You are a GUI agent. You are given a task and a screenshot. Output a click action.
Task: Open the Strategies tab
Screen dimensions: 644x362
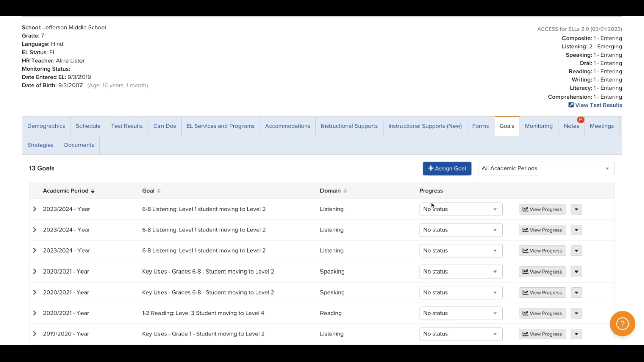point(40,145)
